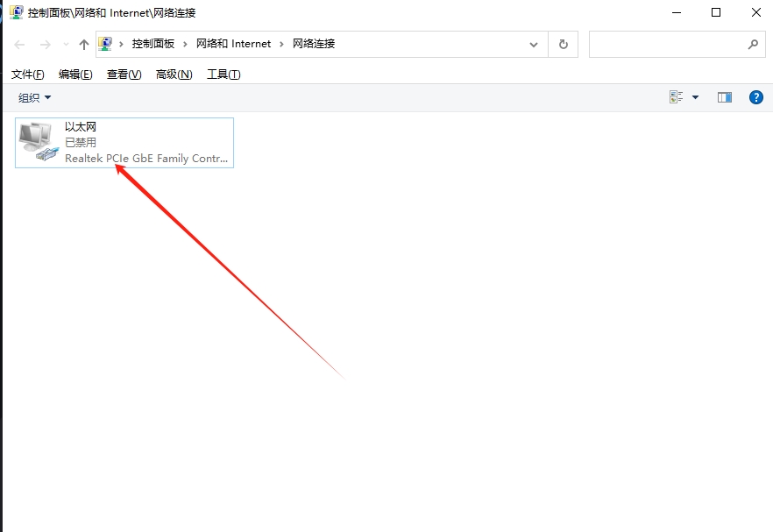Click the change view icon
Viewport: 773px width, 532px height.
(677, 97)
